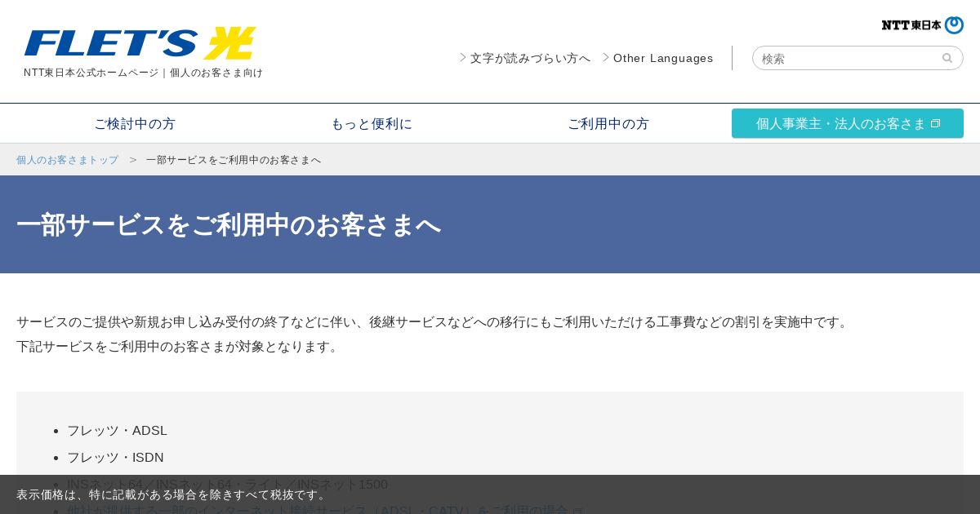Click the search magnifier icon
The image size is (980, 514).
pyautogui.click(x=947, y=58)
